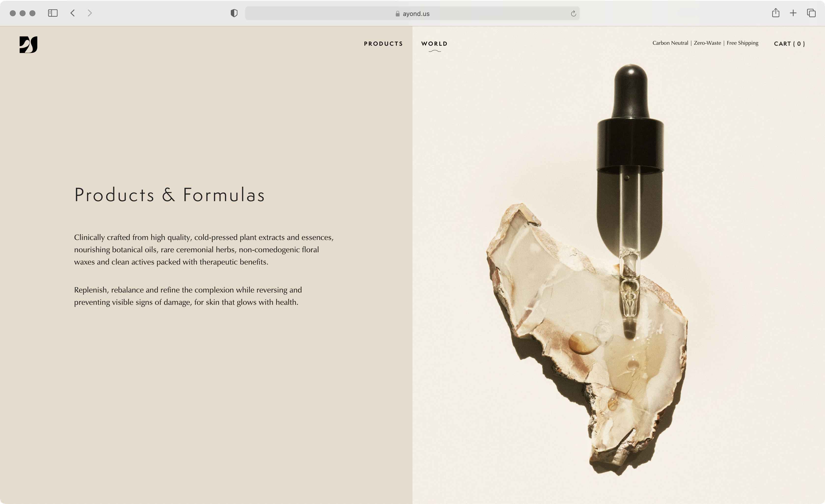Click the Carbon Neutral text
This screenshot has height=504, width=825.
(x=670, y=43)
